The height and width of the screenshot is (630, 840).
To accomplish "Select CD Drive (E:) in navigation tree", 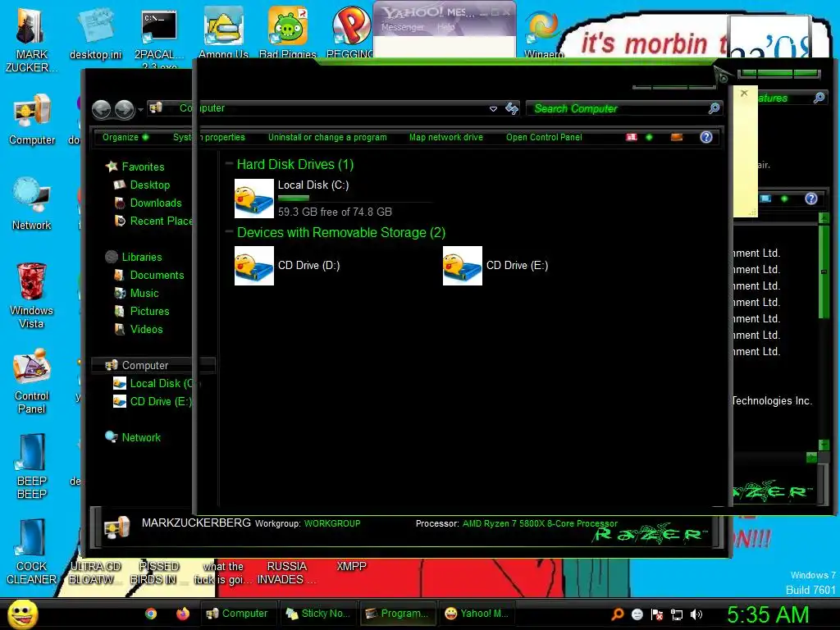I will pyautogui.click(x=152, y=402).
